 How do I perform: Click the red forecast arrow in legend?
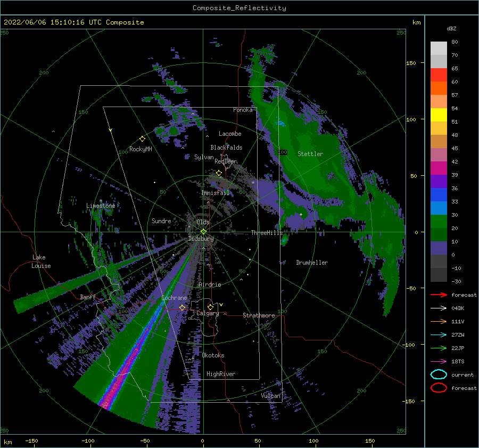coord(439,295)
